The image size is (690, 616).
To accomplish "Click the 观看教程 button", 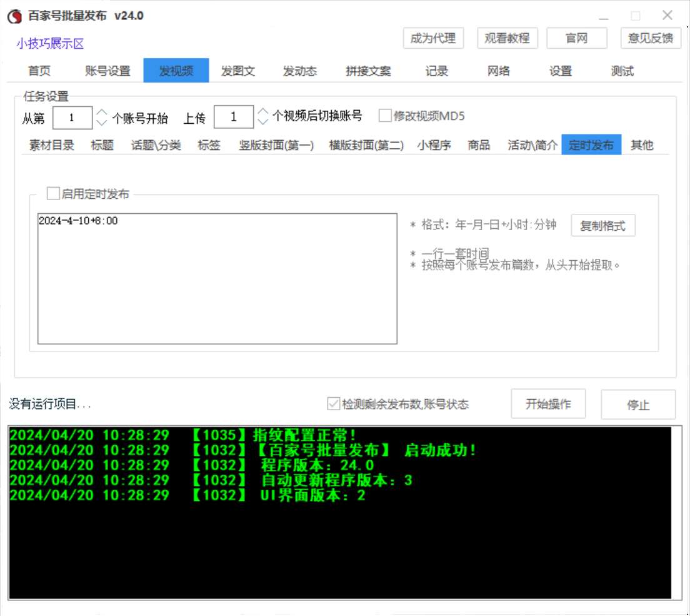I will point(507,38).
